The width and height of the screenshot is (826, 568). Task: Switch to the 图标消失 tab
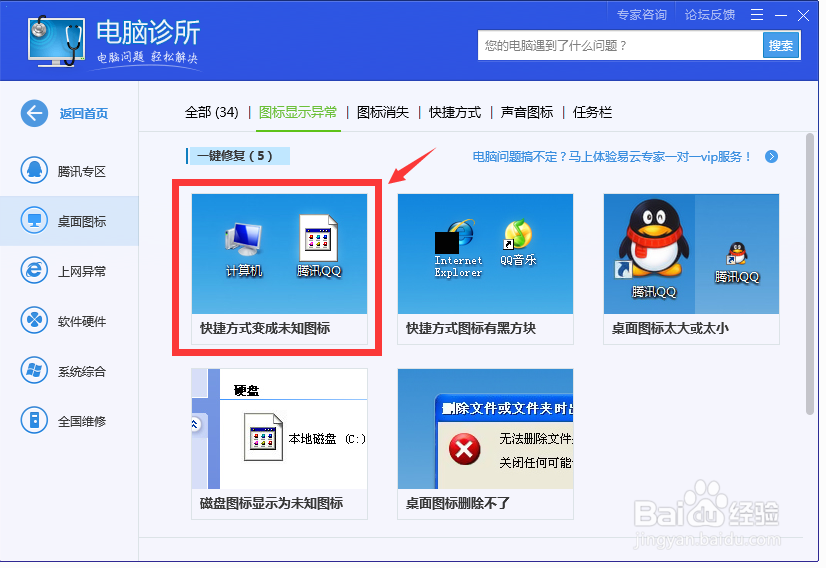pos(383,112)
